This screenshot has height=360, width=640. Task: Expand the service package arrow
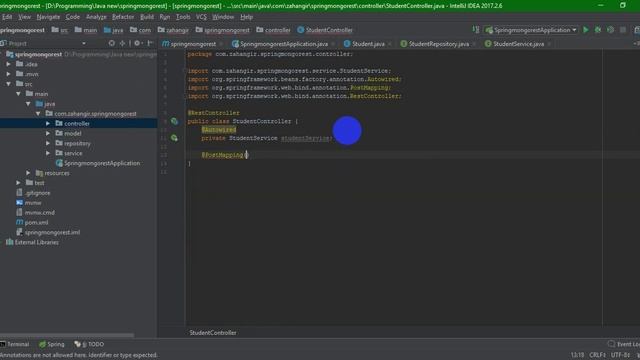click(48, 153)
